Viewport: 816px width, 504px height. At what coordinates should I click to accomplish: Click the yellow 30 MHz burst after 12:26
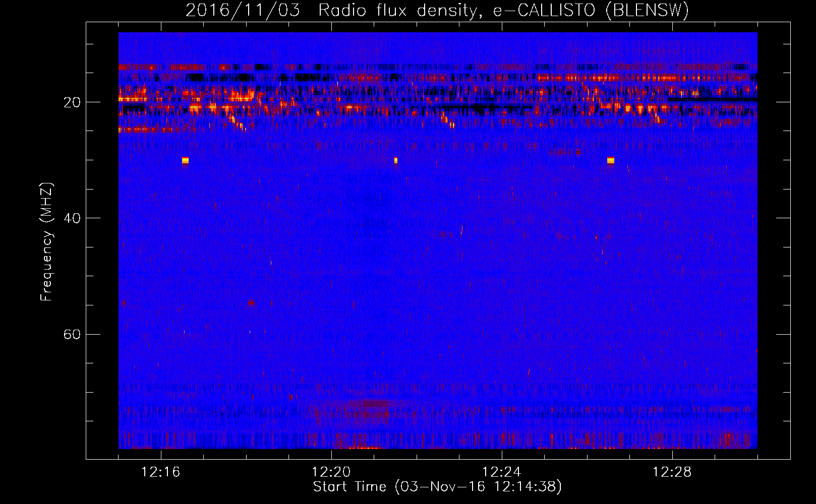611,161
